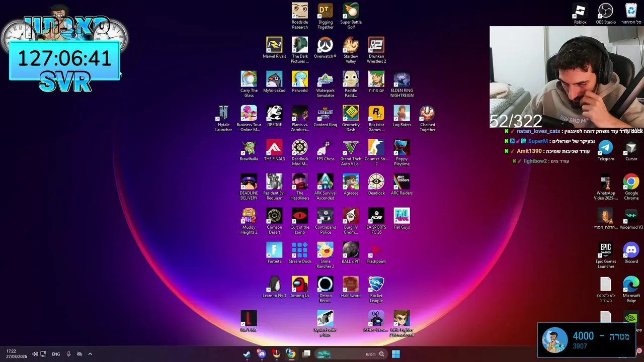Select the Little Fighter 2 Remastered icon
This screenshot has height=362, width=644.
pos(401,324)
